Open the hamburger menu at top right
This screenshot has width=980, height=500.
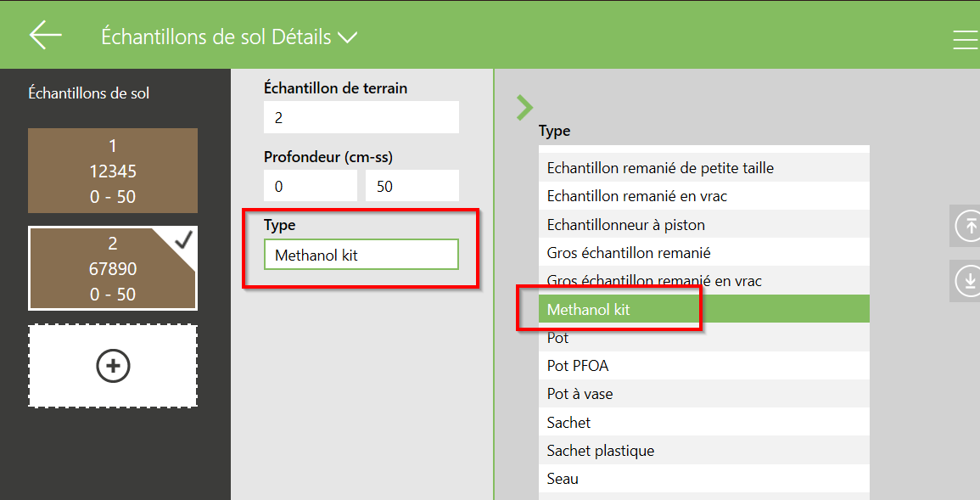965,38
